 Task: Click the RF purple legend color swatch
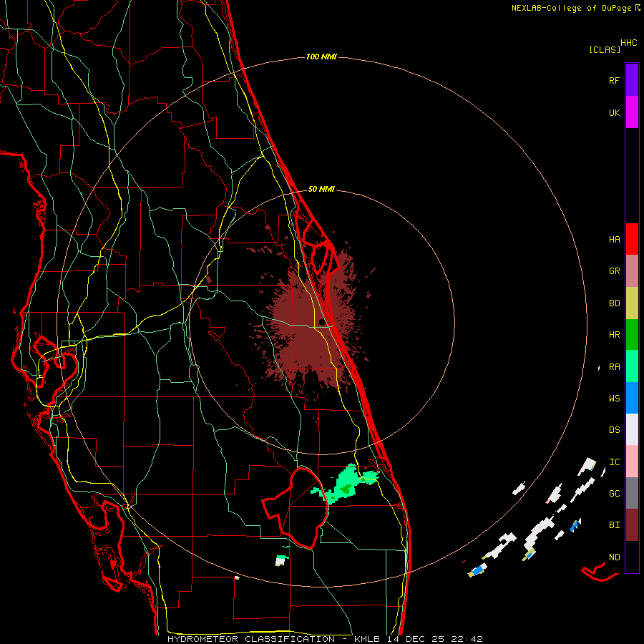coord(632,80)
